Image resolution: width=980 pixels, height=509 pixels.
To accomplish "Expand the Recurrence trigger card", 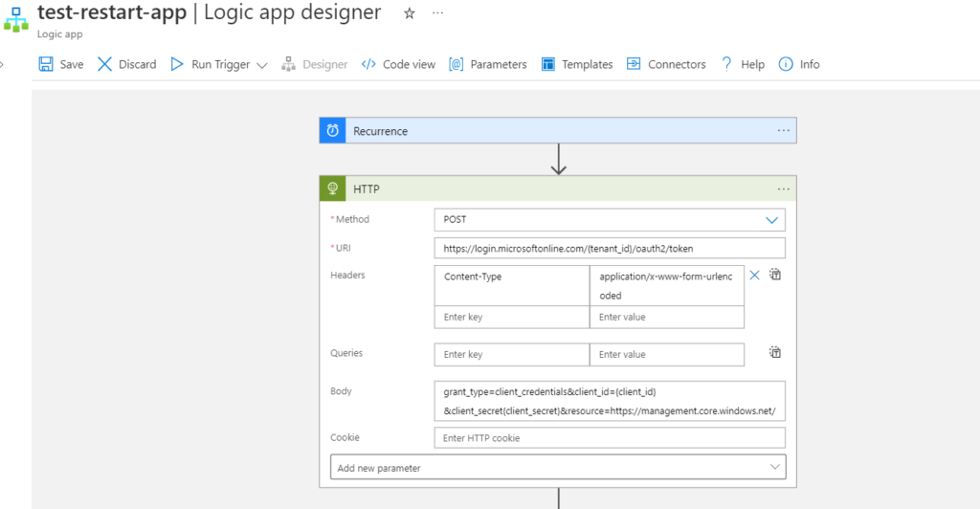I will (x=558, y=130).
